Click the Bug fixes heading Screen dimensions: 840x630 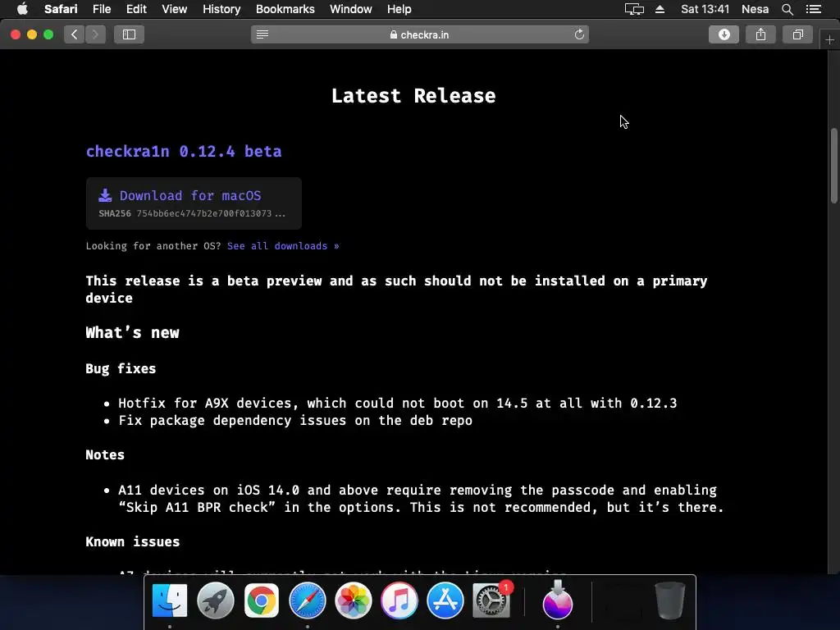click(121, 368)
